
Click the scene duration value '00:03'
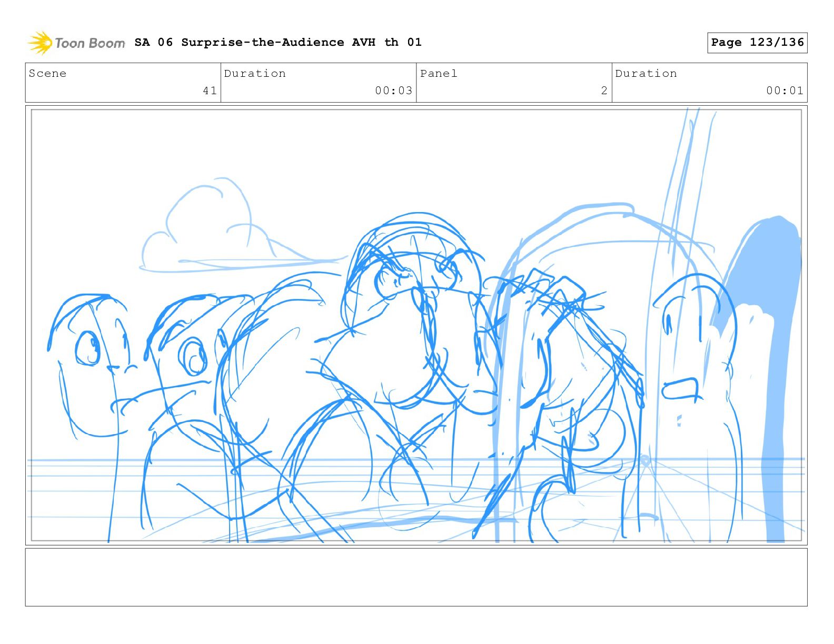coord(393,90)
